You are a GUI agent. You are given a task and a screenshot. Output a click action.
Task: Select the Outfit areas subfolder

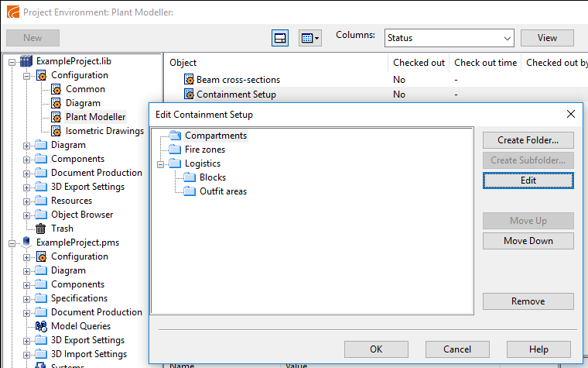point(223,191)
